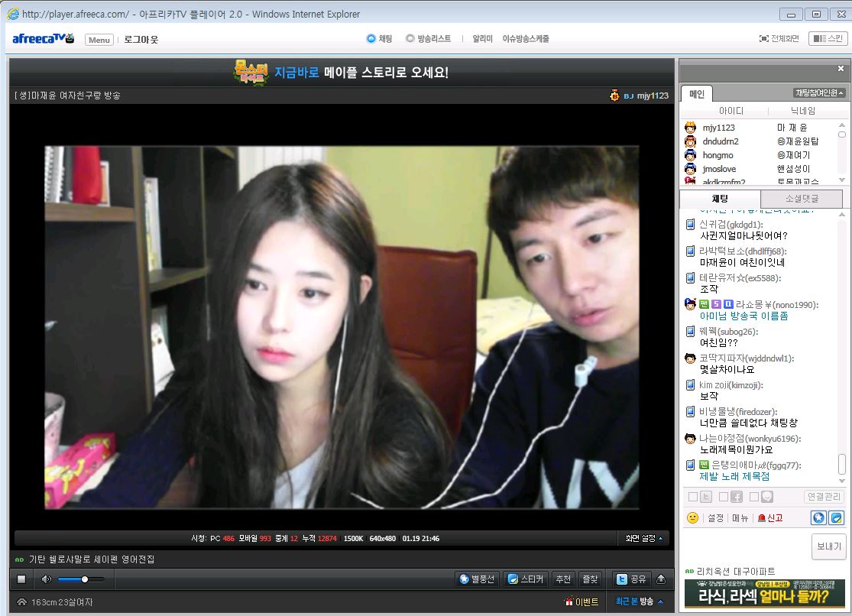
Task: Open the 이벤트 gift link
Action: point(581,602)
